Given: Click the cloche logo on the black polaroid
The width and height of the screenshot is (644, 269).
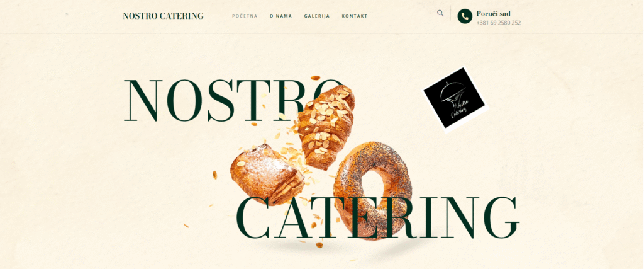Looking at the screenshot, I should point(454,98).
